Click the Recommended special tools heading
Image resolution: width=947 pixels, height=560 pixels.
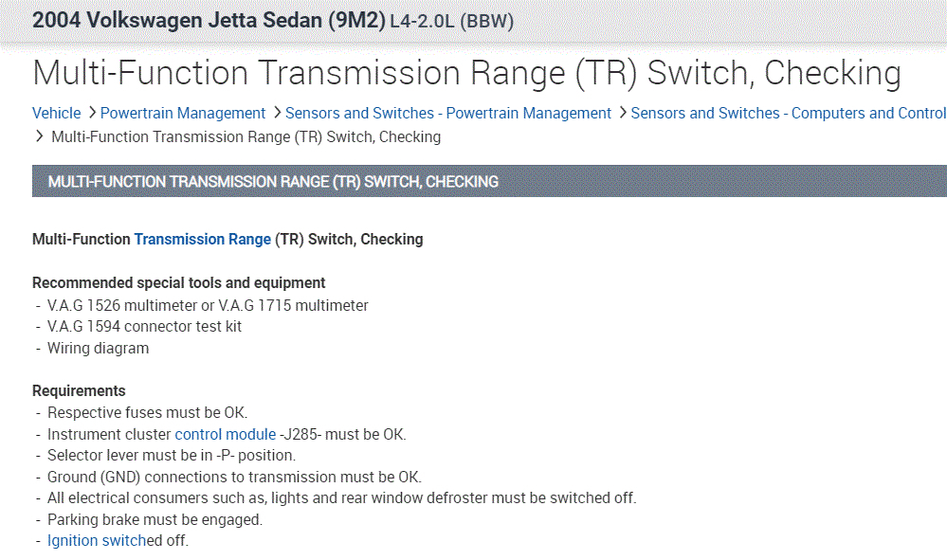tap(178, 283)
